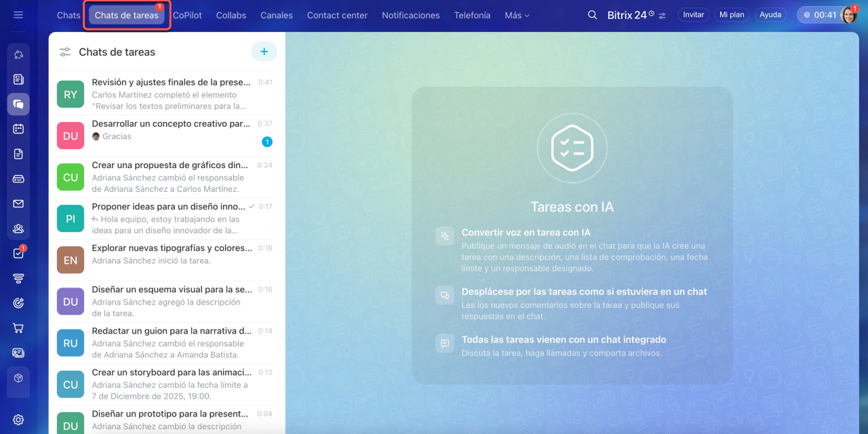The height and width of the screenshot is (434, 868).
Task: Expand the Más dropdown menu
Action: point(517,15)
